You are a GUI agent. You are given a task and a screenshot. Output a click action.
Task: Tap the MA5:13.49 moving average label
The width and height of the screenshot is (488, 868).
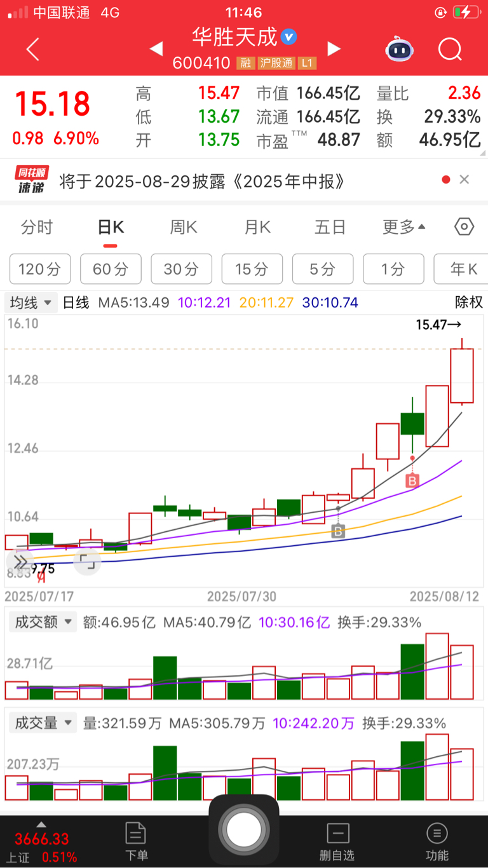[x=133, y=302]
